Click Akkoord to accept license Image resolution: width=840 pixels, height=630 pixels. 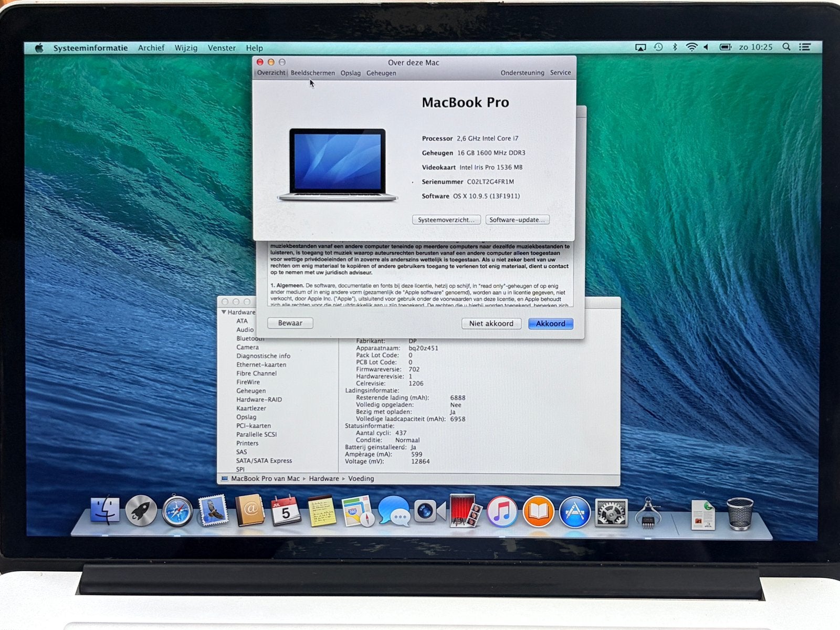(x=550, y=323)
